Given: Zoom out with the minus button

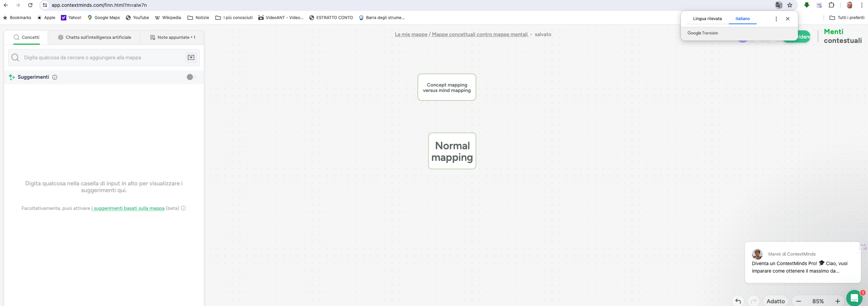Looking at the screenshot, I should pyautogui.click(x=799, y=301).
